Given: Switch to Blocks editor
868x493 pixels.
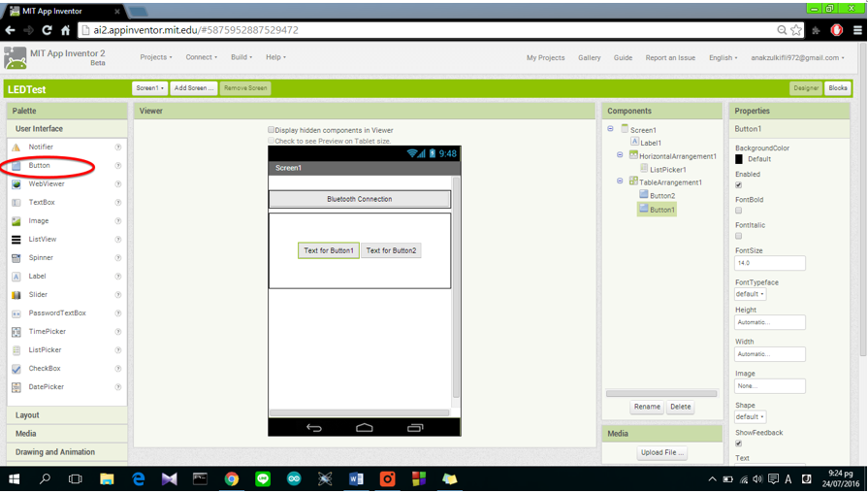Looking at the screenshot, I should [838, 88].
